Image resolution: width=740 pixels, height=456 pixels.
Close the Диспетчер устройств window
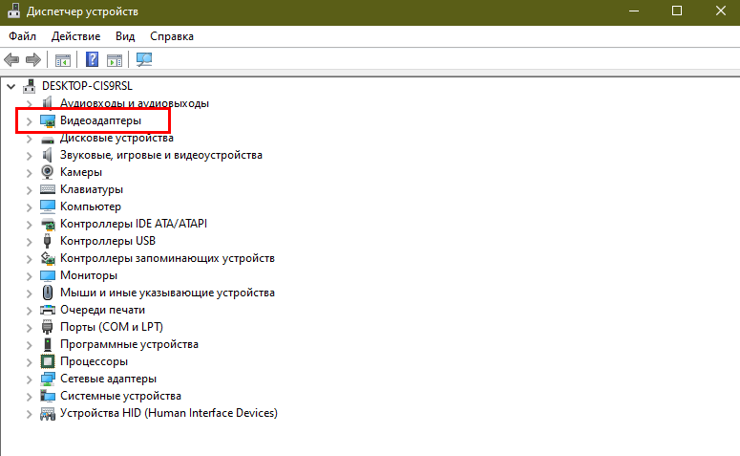tap(720, 11)
